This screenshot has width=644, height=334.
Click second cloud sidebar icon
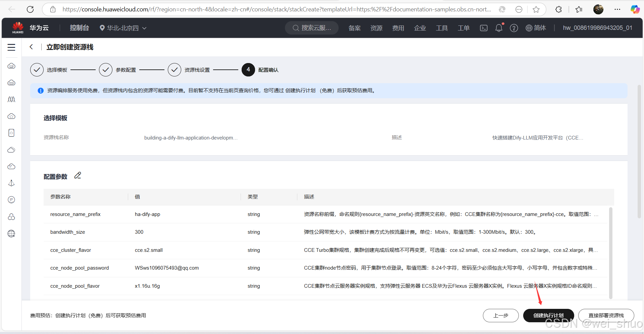[x=11, y=82]
